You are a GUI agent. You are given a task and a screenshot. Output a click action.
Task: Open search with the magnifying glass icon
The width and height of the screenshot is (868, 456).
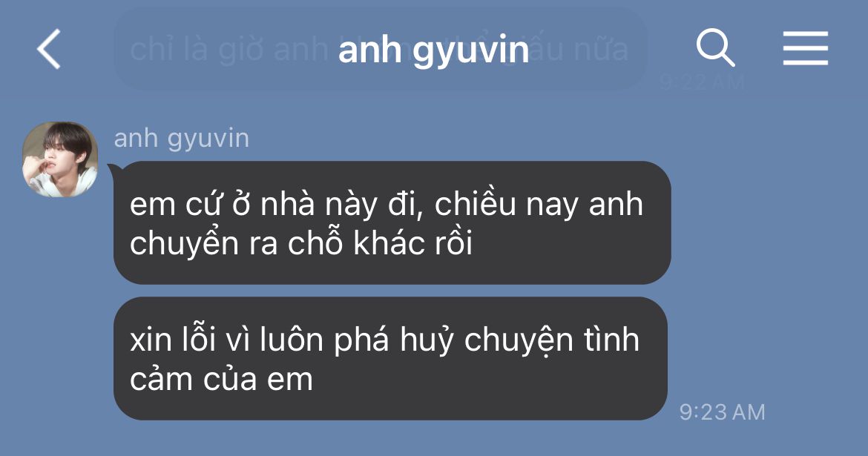[x=715, y=47]
